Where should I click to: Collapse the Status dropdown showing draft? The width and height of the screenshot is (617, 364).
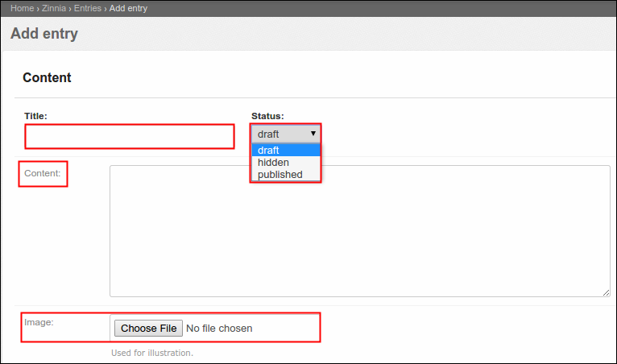pos(286,134)
